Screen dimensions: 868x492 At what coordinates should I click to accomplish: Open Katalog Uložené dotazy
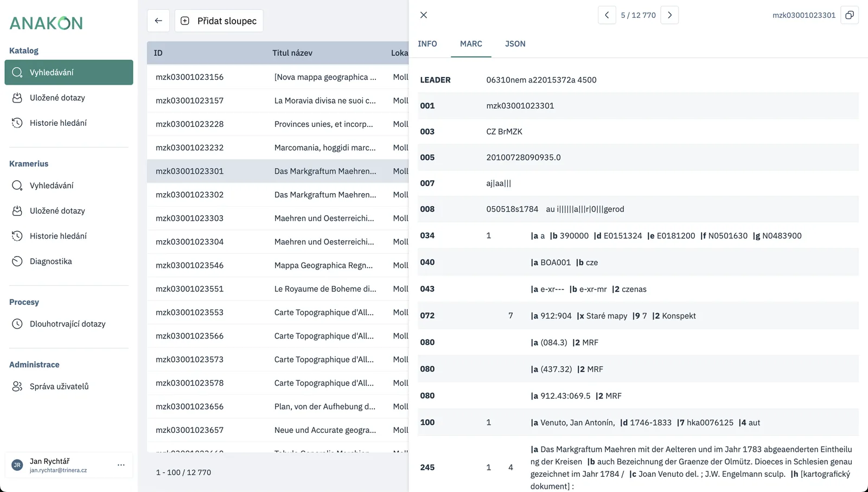(69, 98)
